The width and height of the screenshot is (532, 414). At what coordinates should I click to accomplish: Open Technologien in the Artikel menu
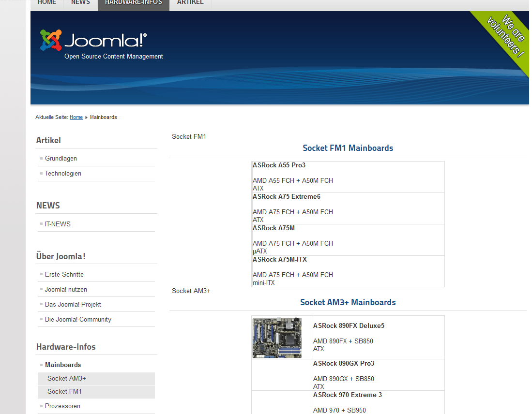(63, 173)
